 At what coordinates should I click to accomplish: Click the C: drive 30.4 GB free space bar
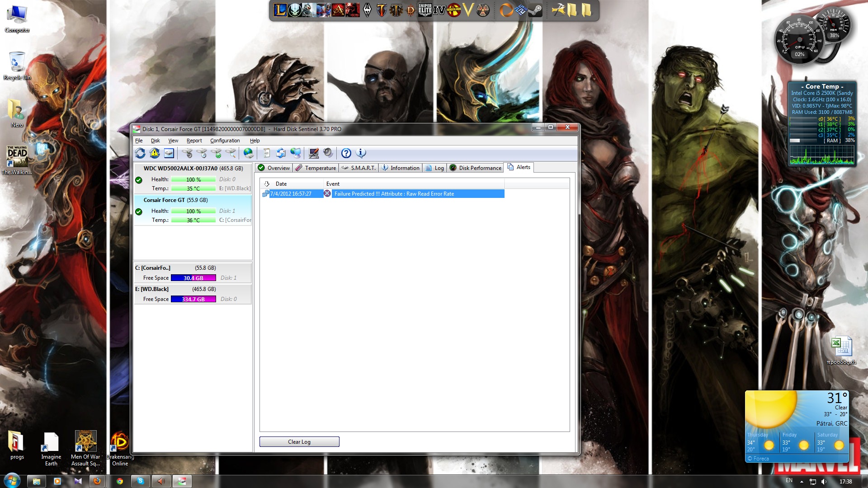click(x=193, y=278)
